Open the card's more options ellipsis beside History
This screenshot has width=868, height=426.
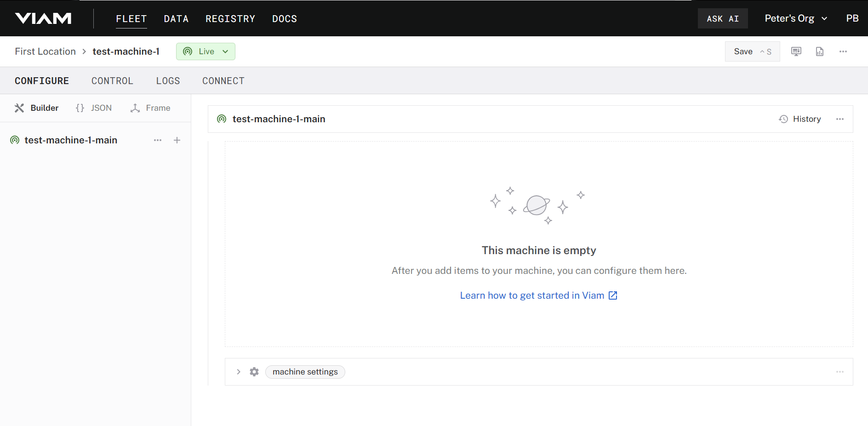pyautogui.click(x=840, y=119)
